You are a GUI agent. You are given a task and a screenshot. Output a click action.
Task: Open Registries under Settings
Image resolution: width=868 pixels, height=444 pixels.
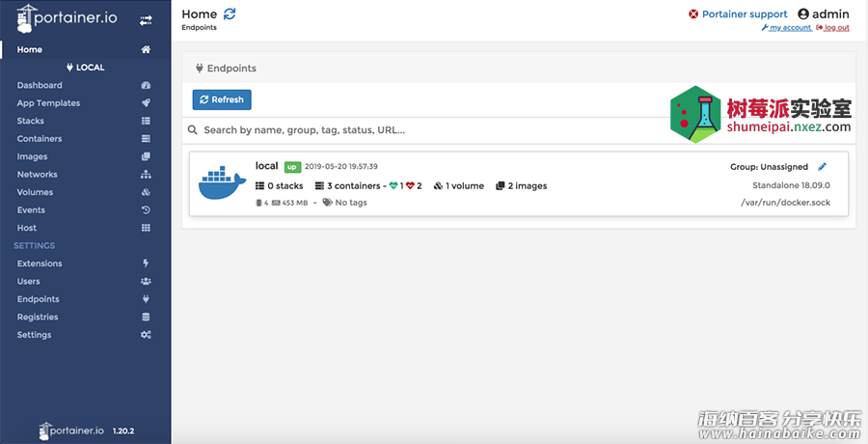(x=38, y=317)
